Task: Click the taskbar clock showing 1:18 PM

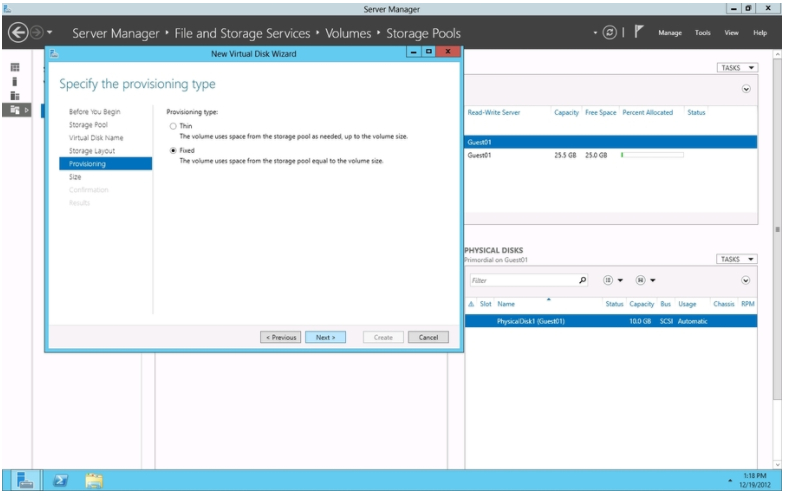Action: point(754,480)
